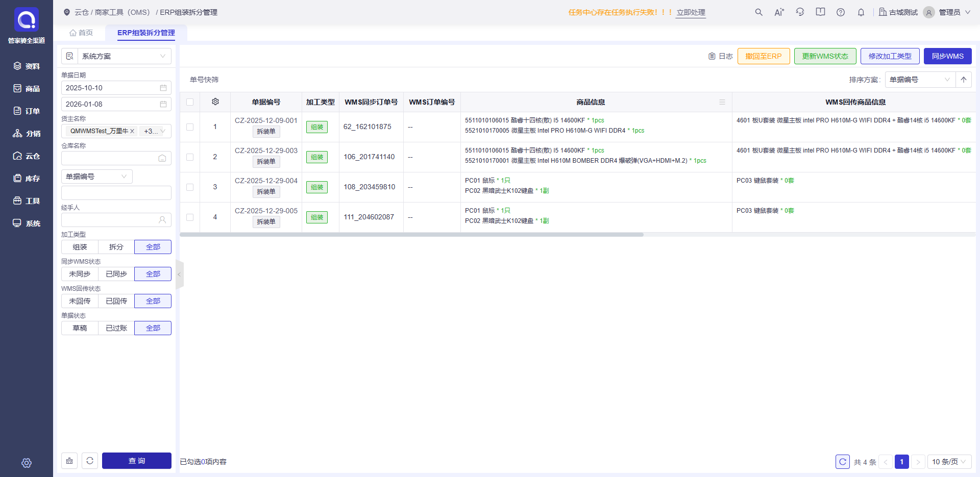
Task: Click the scheme manager icon beside 系统方案
Action: point(69,56)
